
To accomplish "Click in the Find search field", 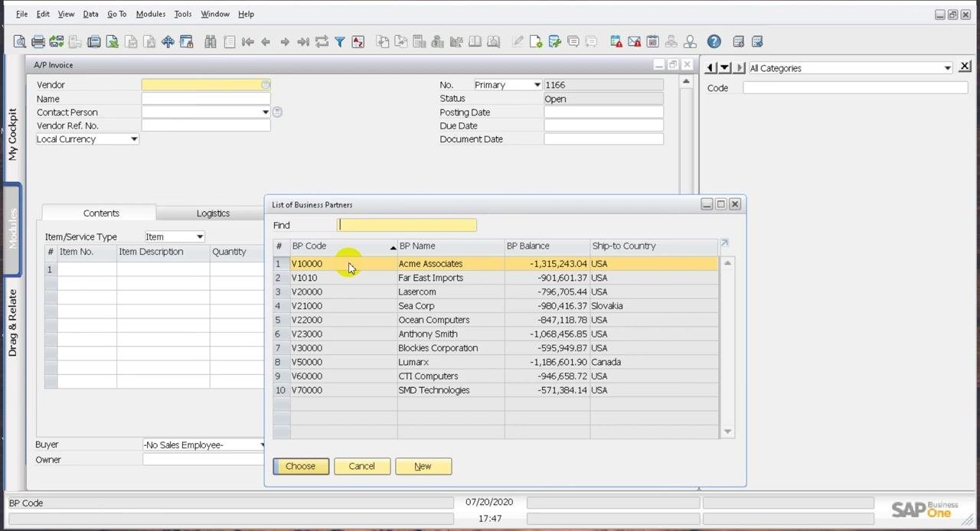I will point(407,225).
